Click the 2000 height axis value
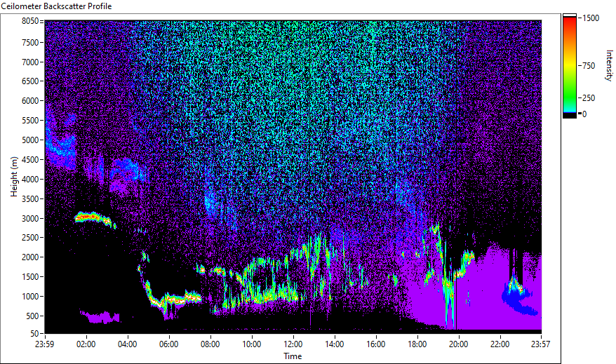Screen dimensions: 616x364 tap(30, 257)
